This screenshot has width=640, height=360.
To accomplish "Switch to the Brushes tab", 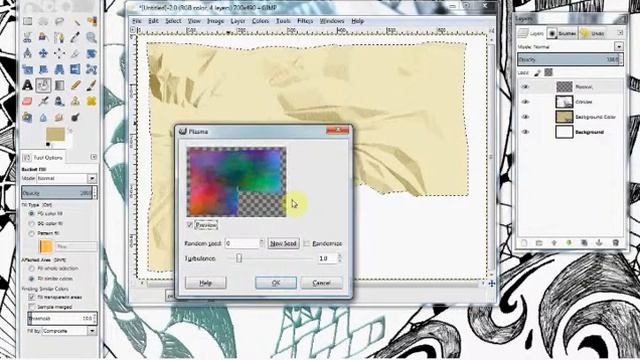I will [563, 33].
